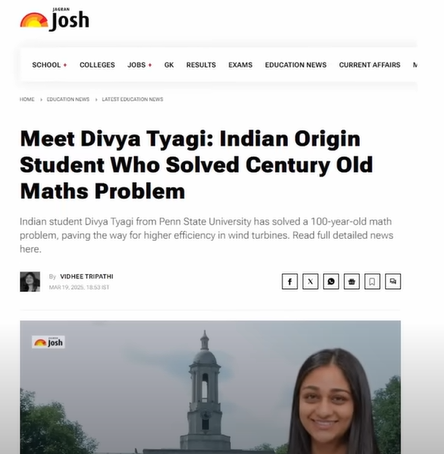Go to EDUCATION NEWS nav item
The image size is (444, 454).
tap(296, 65)
